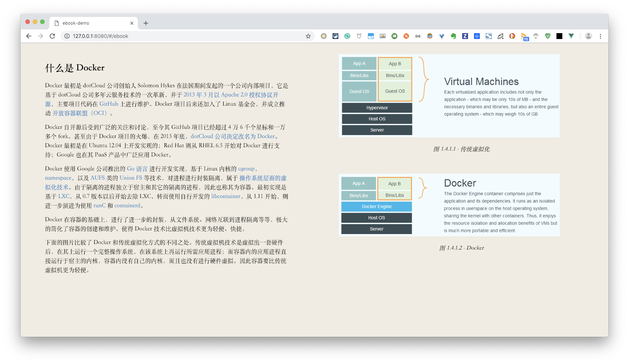Focus the address bar URL 127.0.0.1:8080/#/ebook

(x=101, y=36)
